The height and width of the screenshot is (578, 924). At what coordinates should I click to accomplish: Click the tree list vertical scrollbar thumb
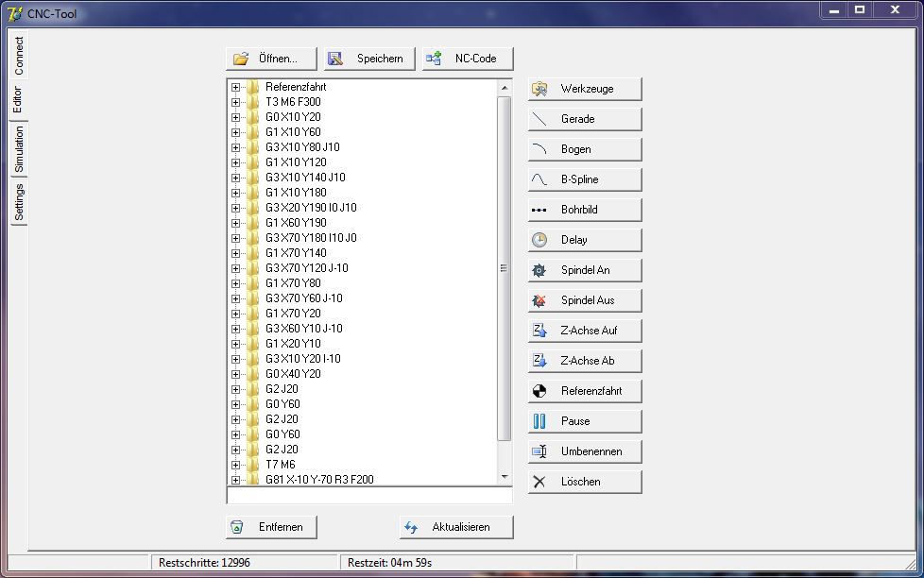click(x=504, y=268)
